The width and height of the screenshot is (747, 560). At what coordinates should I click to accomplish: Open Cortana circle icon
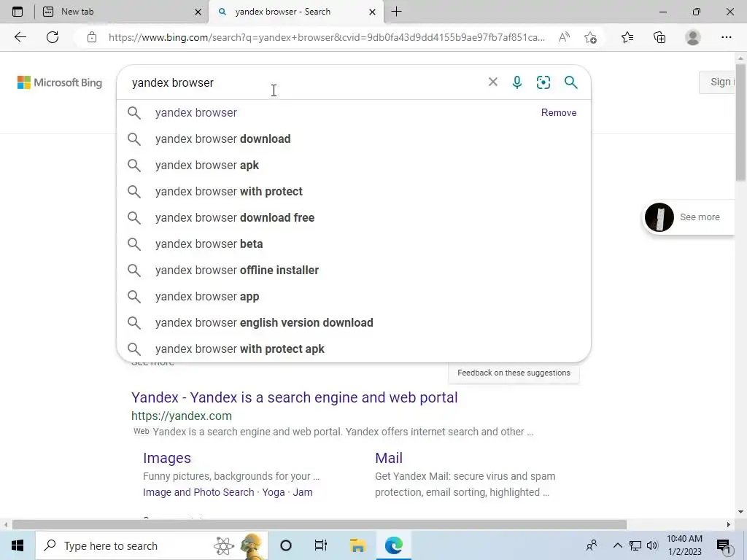(x=286, y=545)
